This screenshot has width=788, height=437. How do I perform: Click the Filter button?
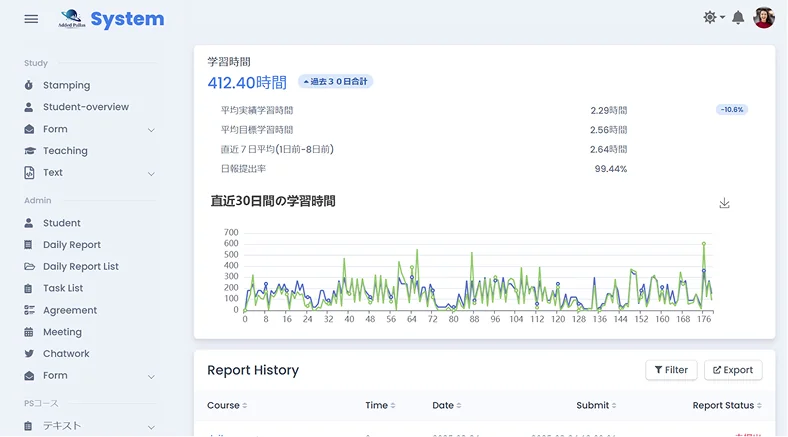point(671,370)
